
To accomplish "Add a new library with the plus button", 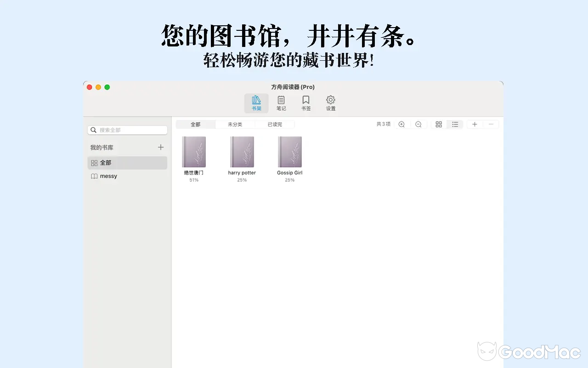I will [x=160, y=147].
